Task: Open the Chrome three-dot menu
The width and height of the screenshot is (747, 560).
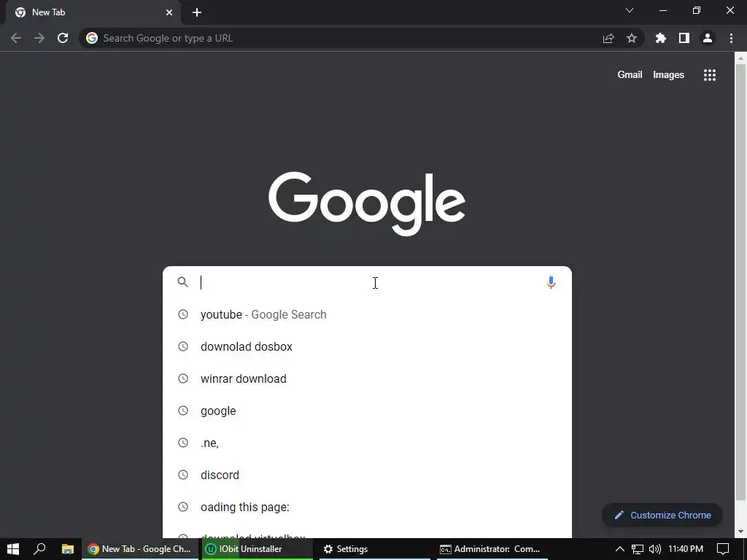Action: tap(731, 38)
